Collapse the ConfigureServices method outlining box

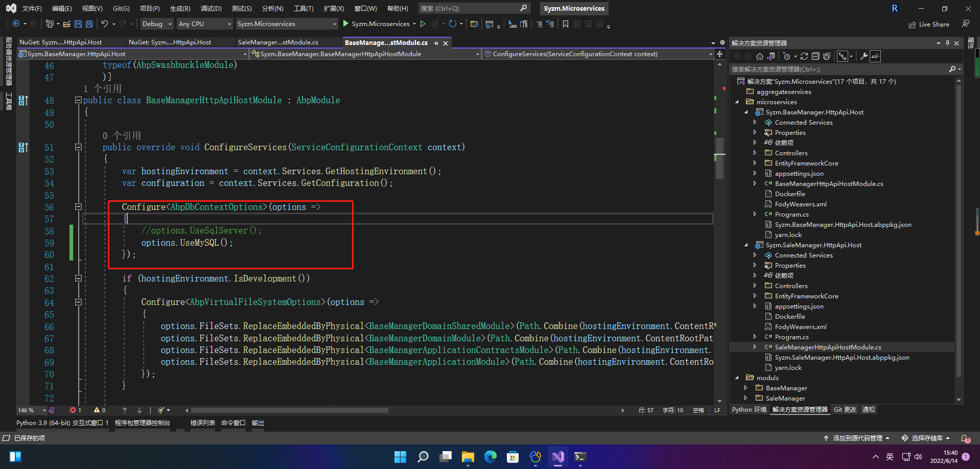[x=78, y=147]
